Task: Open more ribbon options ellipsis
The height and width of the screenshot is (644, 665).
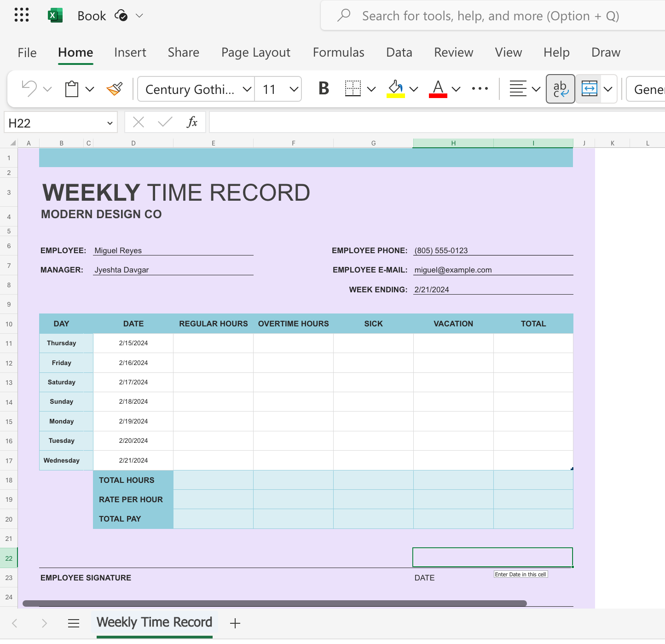Action: click(480, 89)
